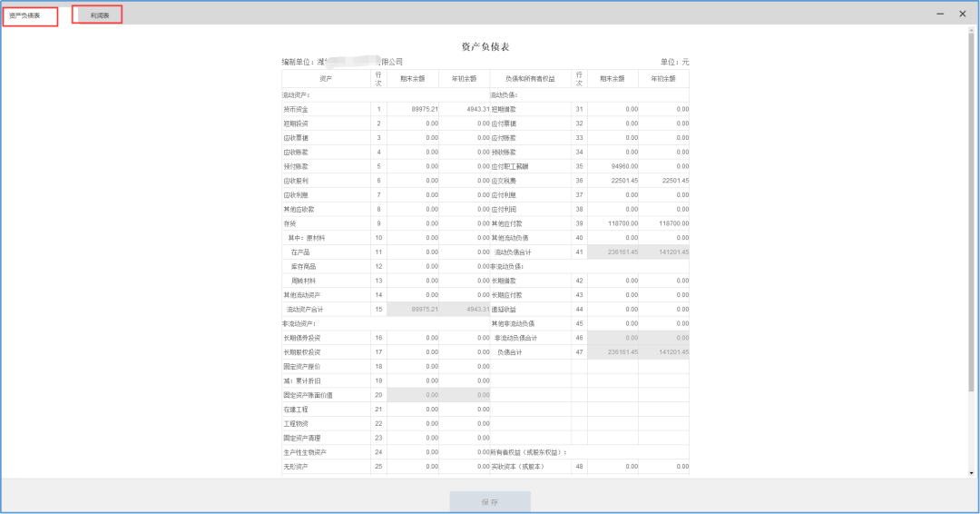Image resolution: width=980 pixels, height=514 pixels.
Task: Click the 保存 button
Action: (x=490, y=502)
